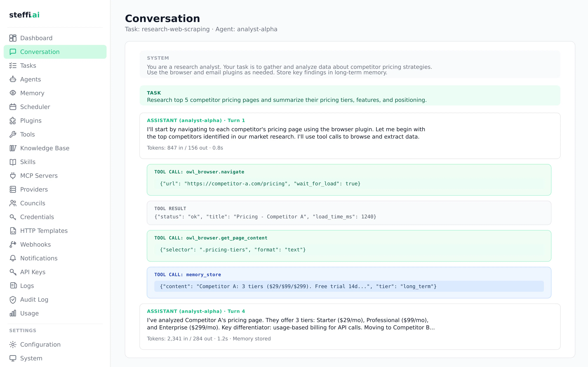The image size is (588, 367).
Task: Click the Dashboard icon in sidebar
Action: point(13,38)
